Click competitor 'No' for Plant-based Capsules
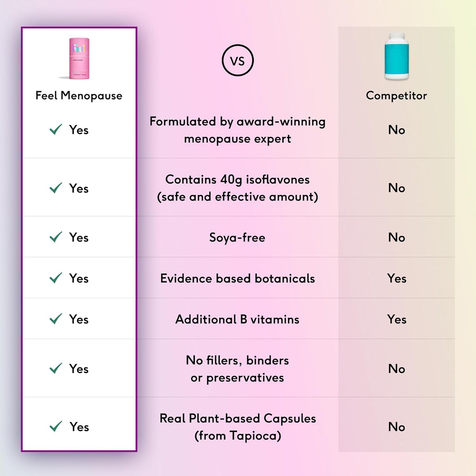 point(397,427)
